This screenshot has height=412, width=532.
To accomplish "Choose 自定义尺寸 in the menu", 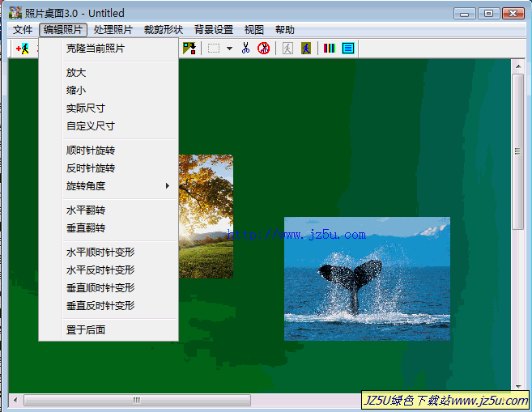I will click(x=109, y=125).
